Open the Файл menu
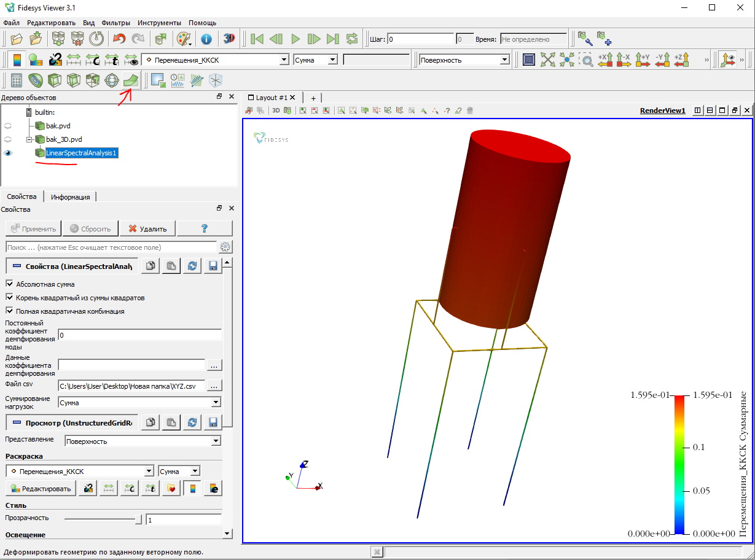The image size is (755, 560). coord(11,23)
